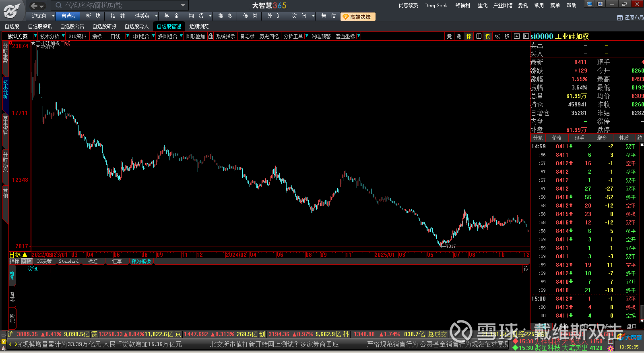Select the 新闻 vertical tab
644x353 pixels.
12,276
